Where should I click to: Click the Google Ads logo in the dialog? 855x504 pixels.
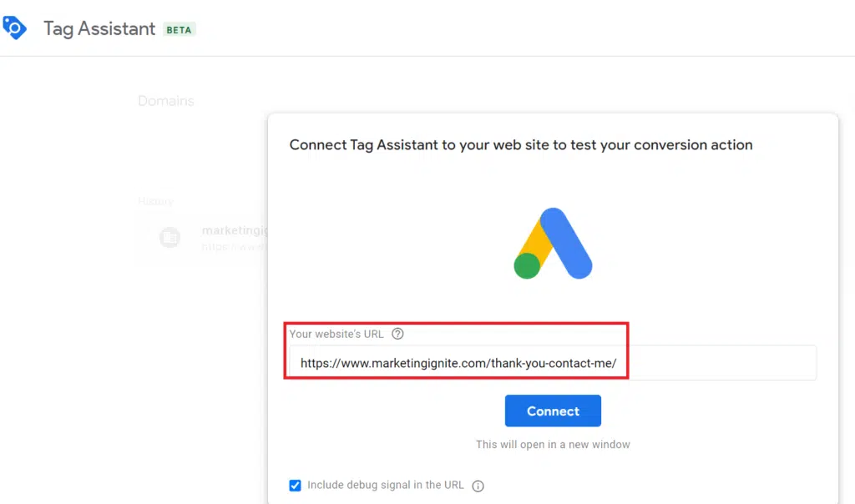(x=553, y=243)
